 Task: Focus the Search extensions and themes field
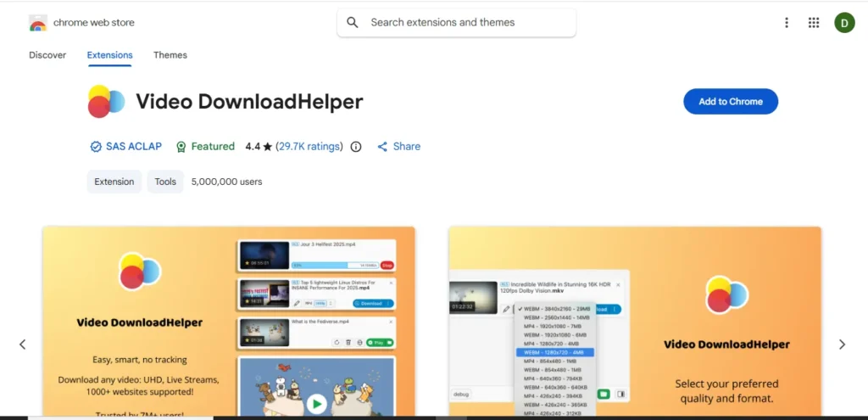(456, 23)
